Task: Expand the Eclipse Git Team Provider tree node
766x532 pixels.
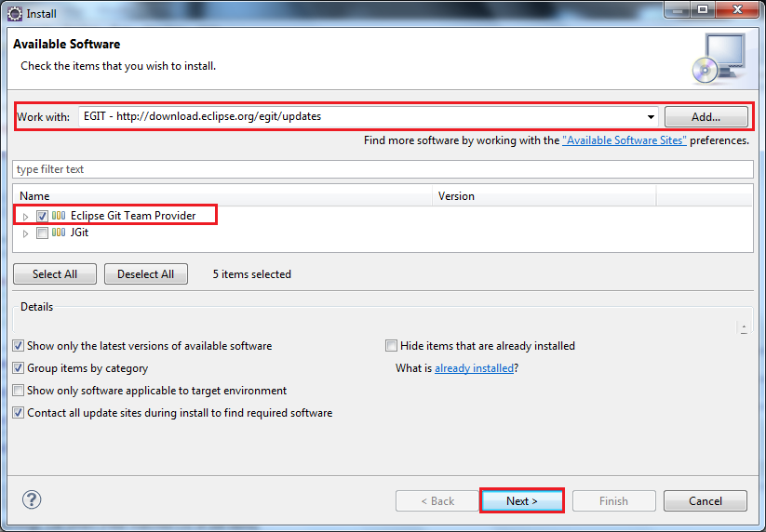Action: [x=26, y=216]
